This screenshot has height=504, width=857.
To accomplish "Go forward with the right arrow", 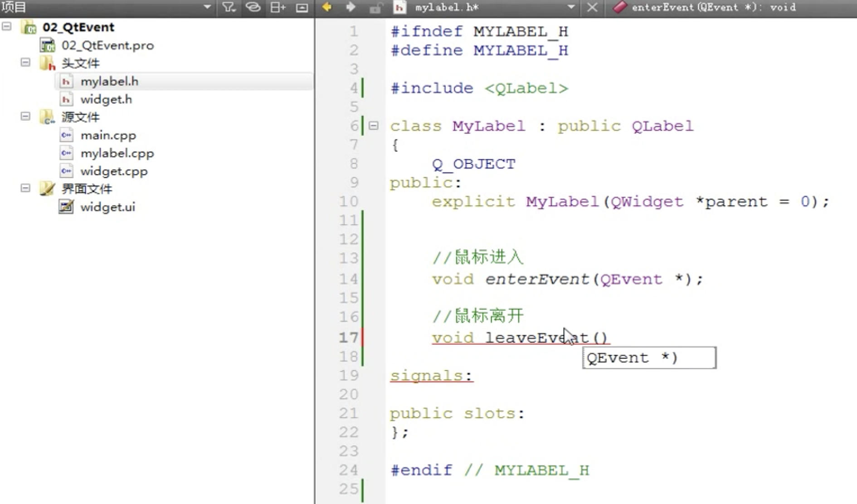I will (351, 7).
